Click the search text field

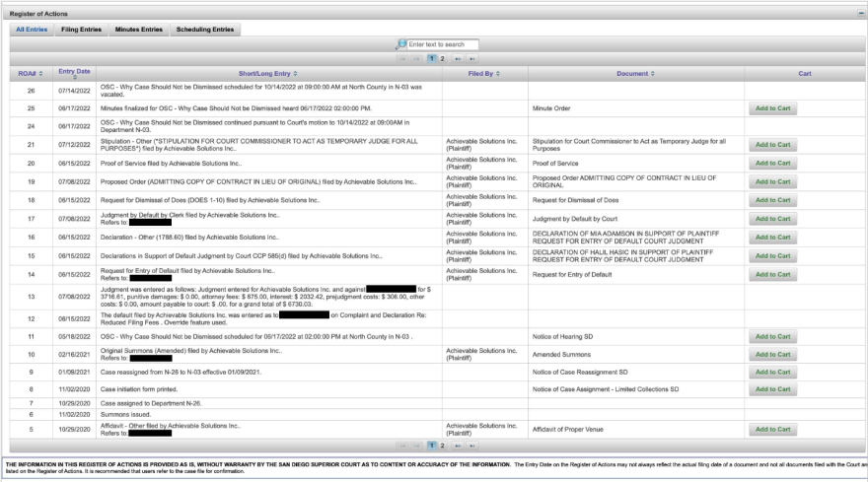coord(442,44)
